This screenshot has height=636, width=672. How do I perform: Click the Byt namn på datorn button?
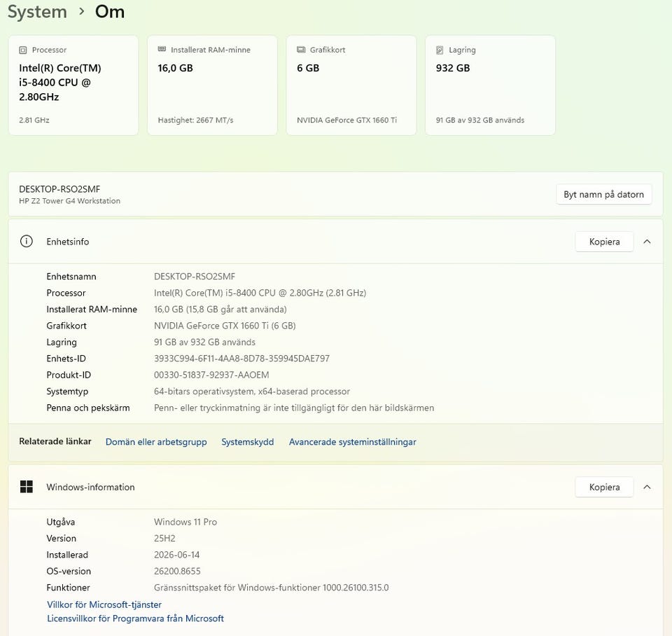604,194
